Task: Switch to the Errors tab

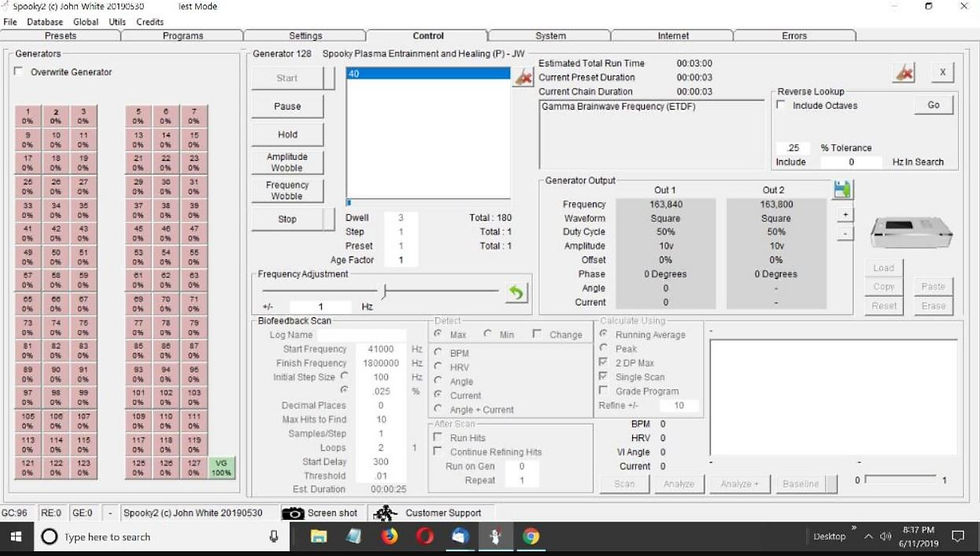Action: 794,36
